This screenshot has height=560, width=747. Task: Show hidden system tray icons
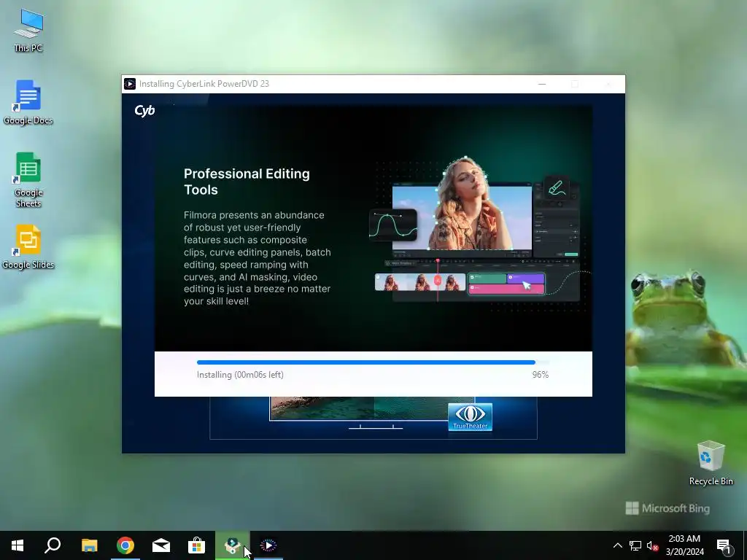617,545
